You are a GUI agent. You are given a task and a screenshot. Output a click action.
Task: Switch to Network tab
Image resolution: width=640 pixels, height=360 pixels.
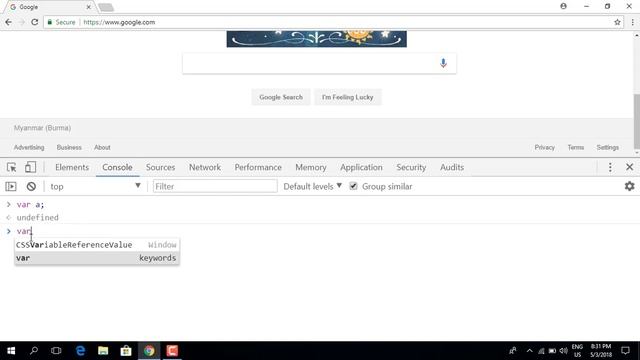205,167
